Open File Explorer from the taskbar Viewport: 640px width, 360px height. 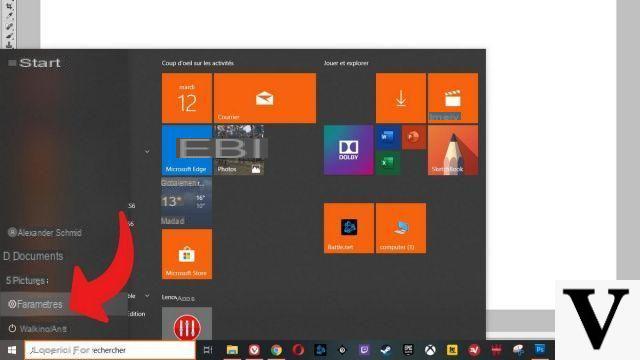232,350
